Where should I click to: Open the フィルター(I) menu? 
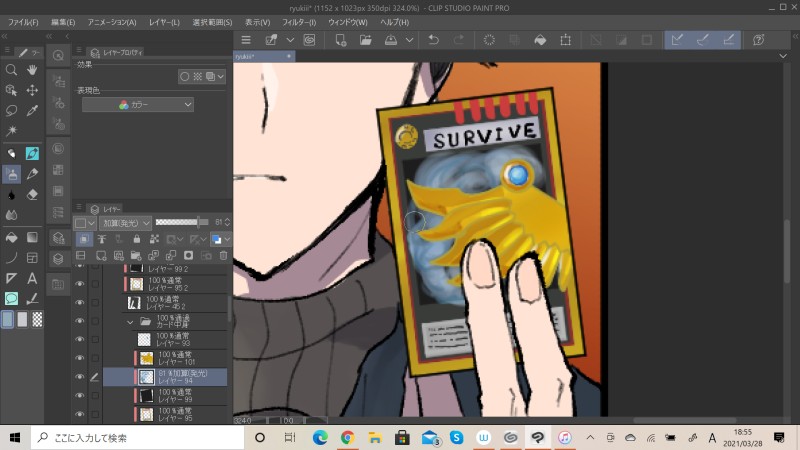point(299,22)
